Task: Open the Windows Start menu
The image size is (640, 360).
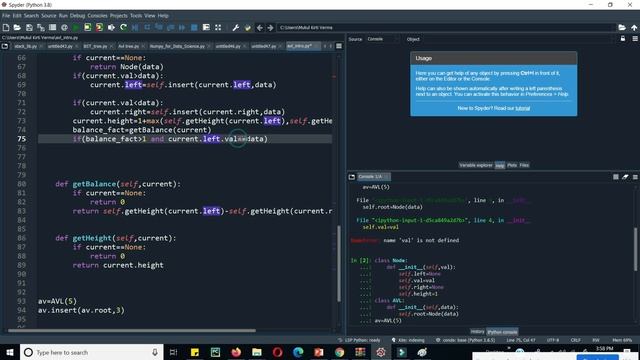Action: 10,352
